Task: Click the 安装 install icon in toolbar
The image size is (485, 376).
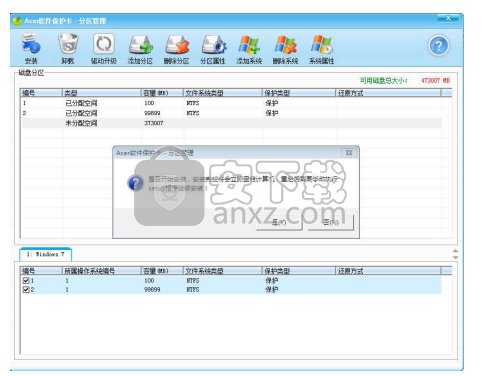Action: pos(31,49)
